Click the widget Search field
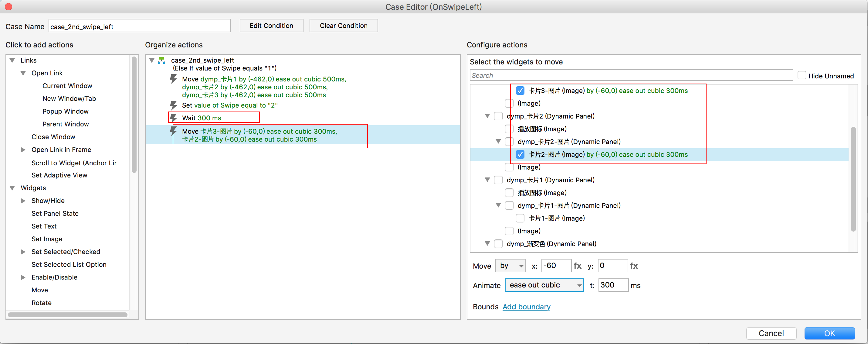Screen dimensions: 868x344 pos(631,76)
